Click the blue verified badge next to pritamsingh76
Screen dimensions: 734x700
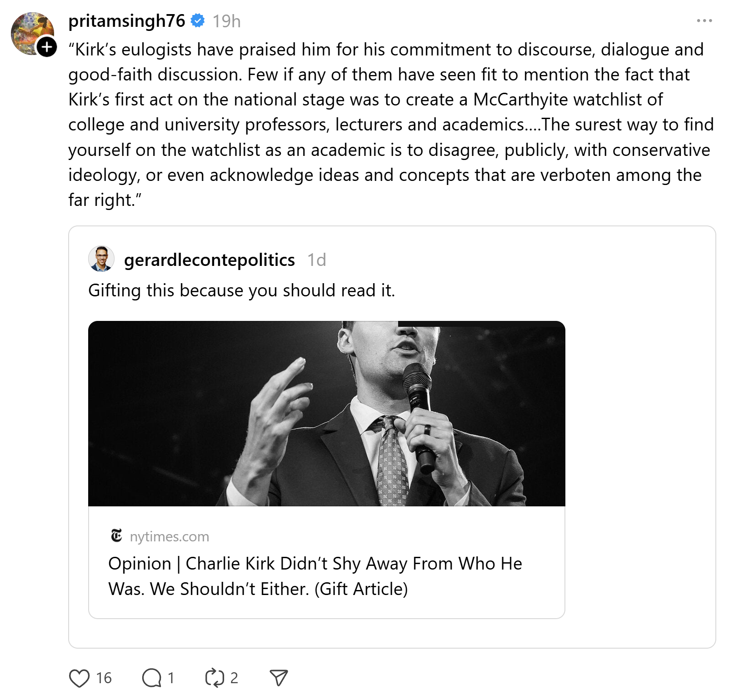pos(198,21)
